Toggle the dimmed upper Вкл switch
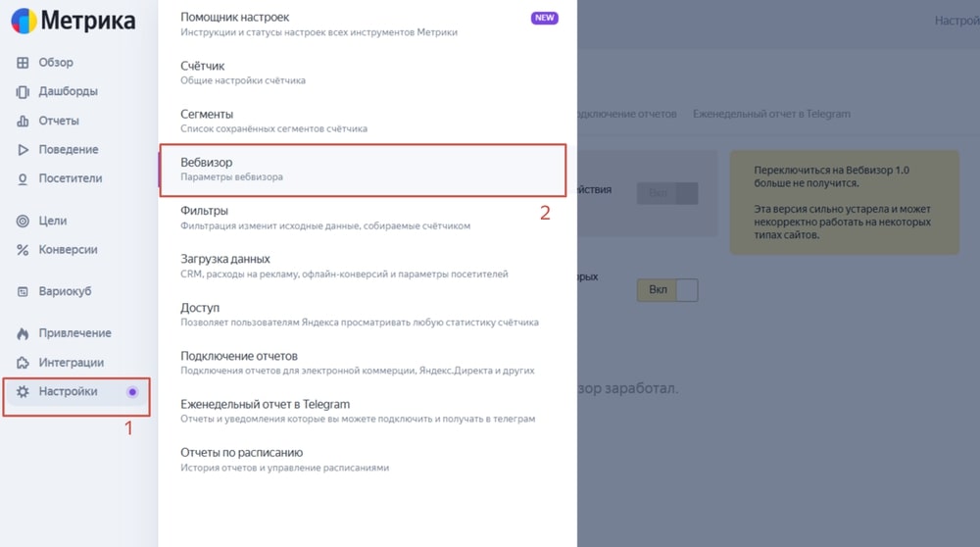The width and height of the screenshot is (980, 547). click(x=667, y=193)
